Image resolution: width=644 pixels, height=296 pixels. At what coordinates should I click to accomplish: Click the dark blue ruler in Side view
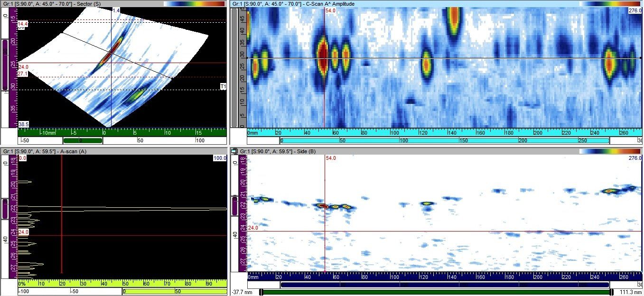(x=445, y=276)
